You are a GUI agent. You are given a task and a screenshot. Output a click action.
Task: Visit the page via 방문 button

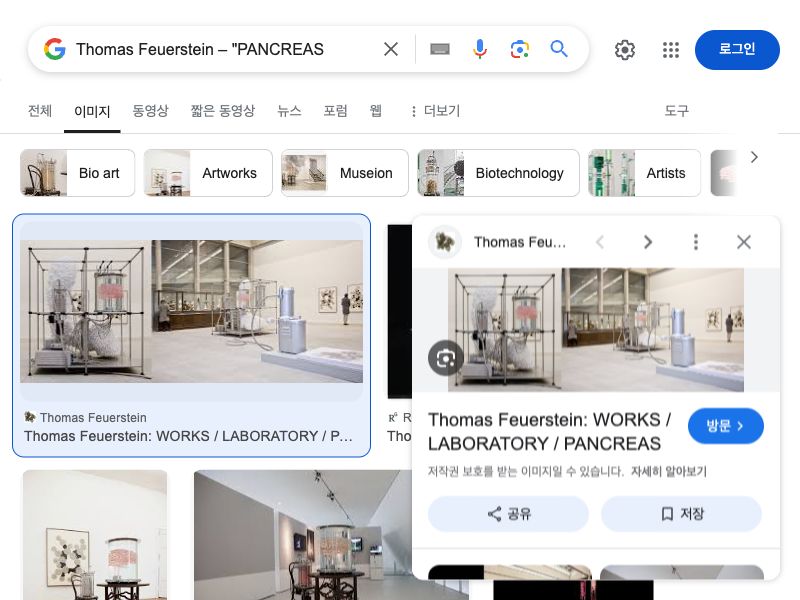pos(726,426)
